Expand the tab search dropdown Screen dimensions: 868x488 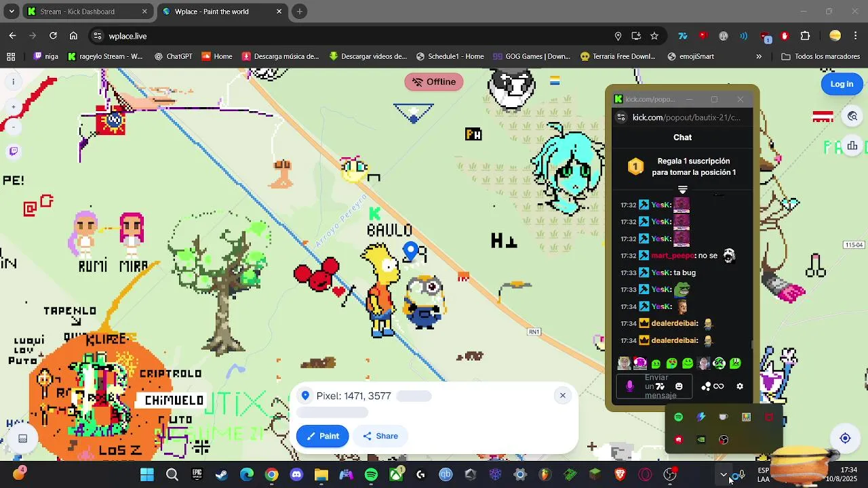pyautogui.click(x=11, y=12)
